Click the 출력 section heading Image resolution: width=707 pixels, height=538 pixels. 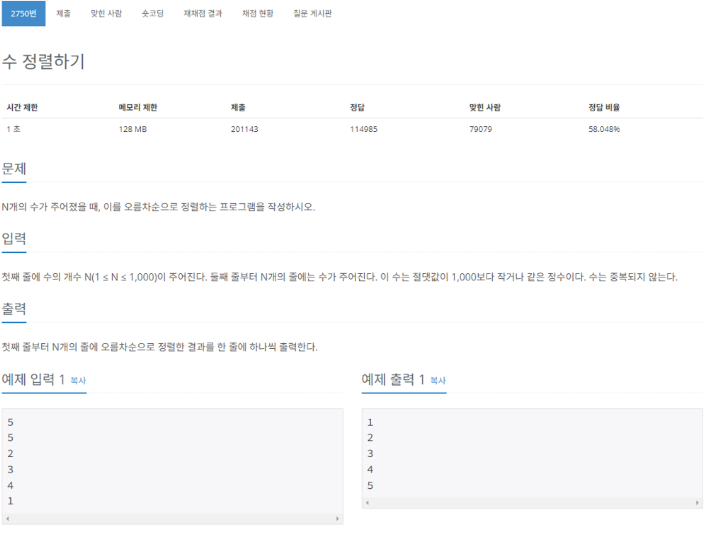(x=14, y=309)
